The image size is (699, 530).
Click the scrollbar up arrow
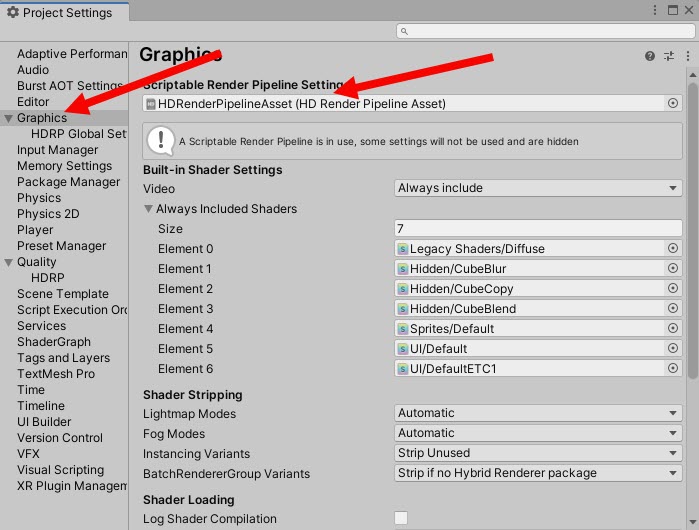[692, 74]
